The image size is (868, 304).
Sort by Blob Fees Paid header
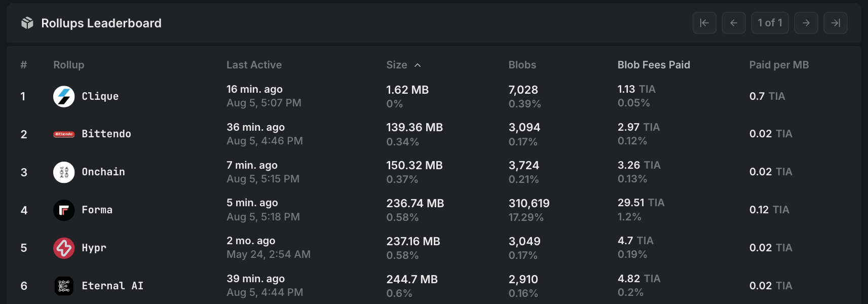click(653, 65)
